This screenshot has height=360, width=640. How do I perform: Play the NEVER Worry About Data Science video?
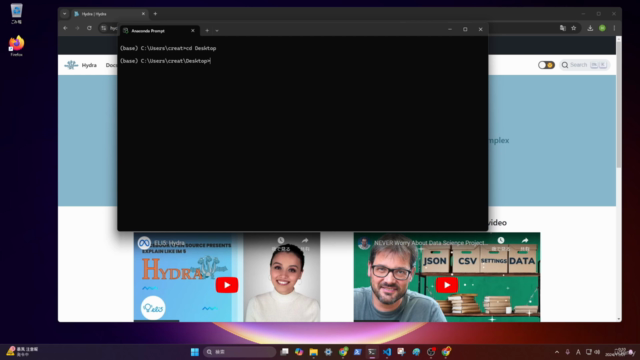coord(447,285)
